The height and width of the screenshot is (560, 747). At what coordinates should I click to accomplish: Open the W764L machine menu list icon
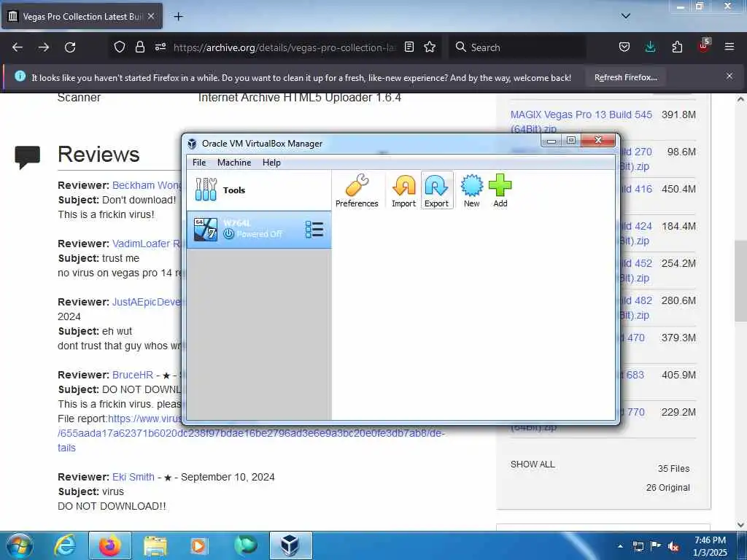point(314,229)
